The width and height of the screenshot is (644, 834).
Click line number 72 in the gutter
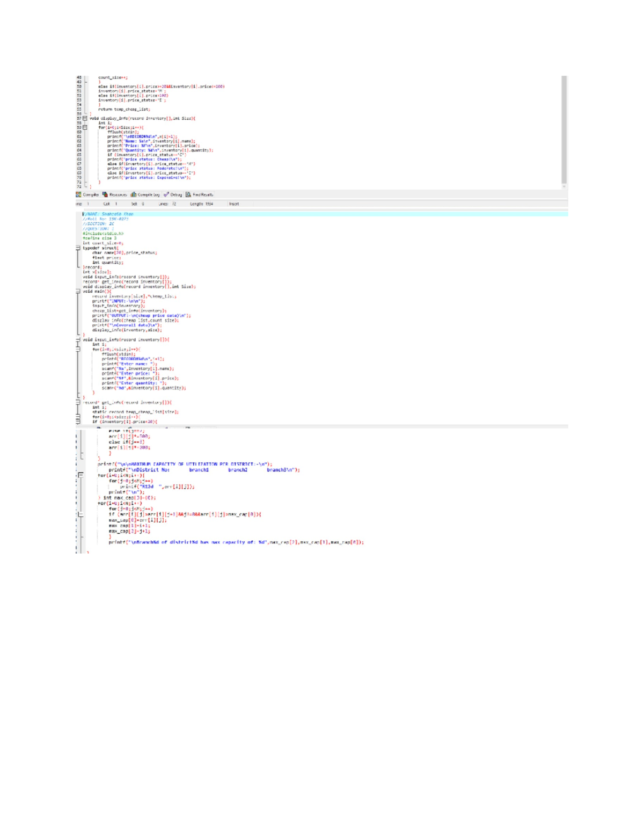(79, 186)
